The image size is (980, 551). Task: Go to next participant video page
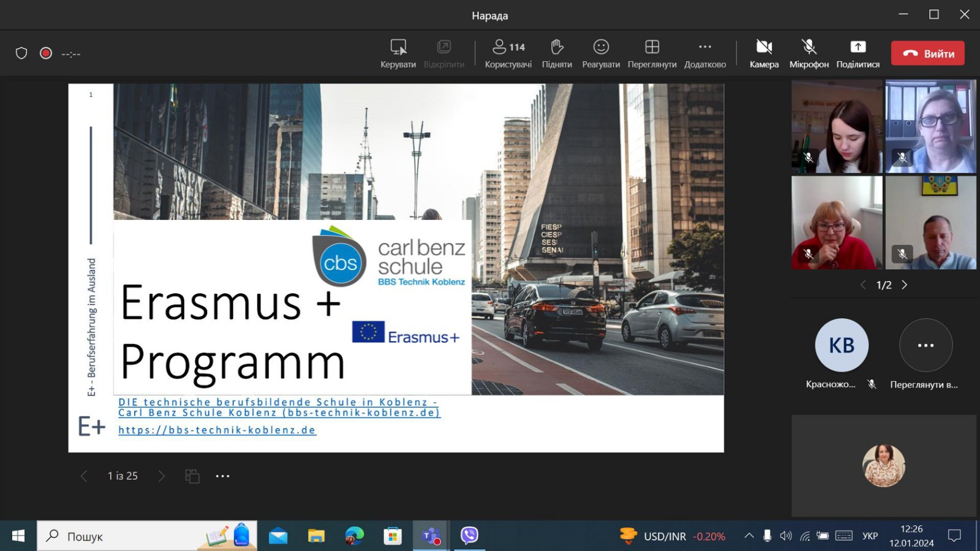[x=904, y=285]
